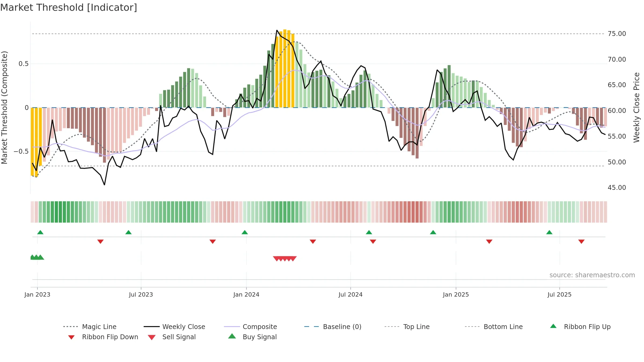Click the 50.00 price axis tick

point(617,162)
